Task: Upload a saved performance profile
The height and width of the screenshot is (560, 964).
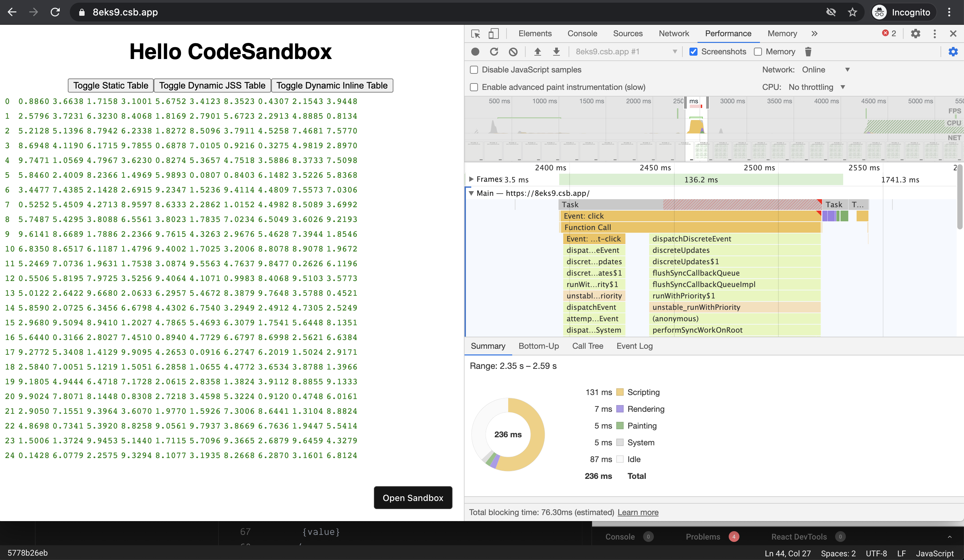Action: point(537,52)
